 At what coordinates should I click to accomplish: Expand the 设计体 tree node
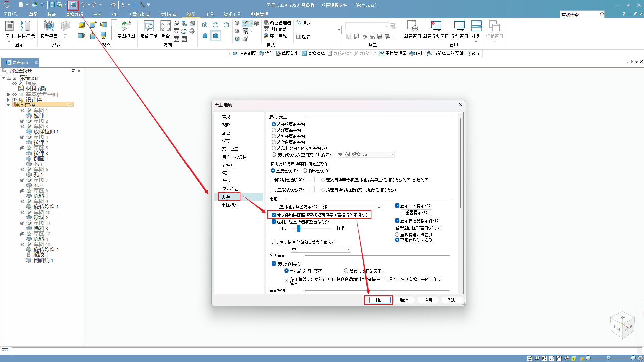tap(8, 100)
